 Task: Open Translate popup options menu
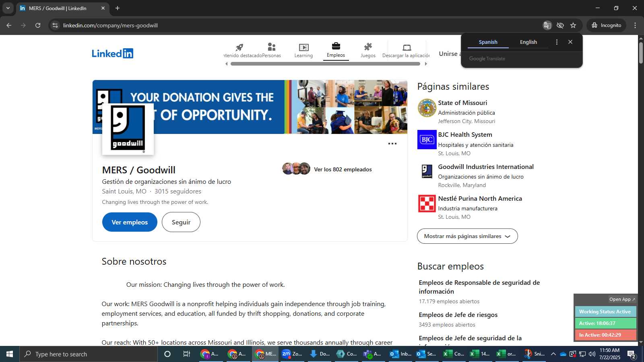coord(557,42)
